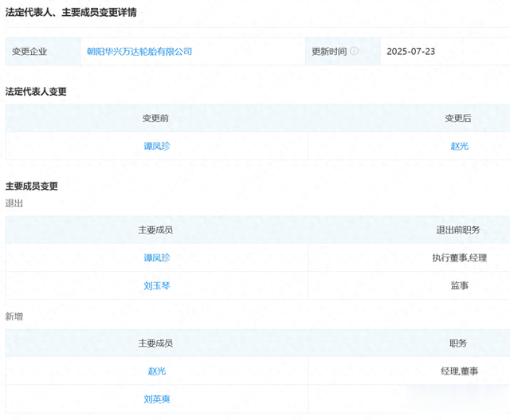510x420 pixels.
Task: Click the 新增 subsection label
Action: tap(14, 316)
